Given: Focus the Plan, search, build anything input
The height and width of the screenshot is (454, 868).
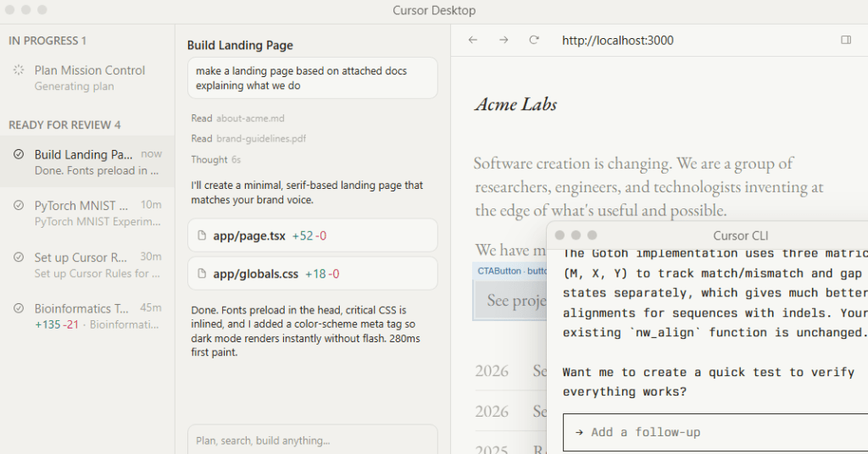Looking at the screenshot, I should [x=312, y=440].
